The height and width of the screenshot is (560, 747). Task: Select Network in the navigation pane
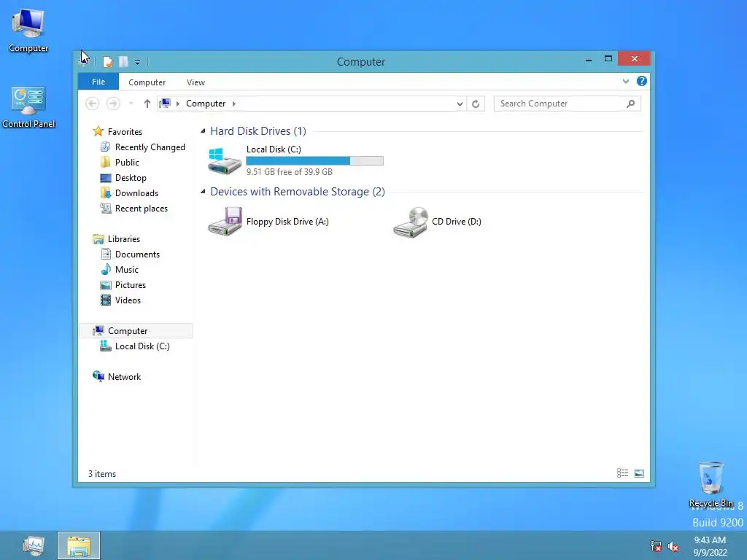point(124,377)
